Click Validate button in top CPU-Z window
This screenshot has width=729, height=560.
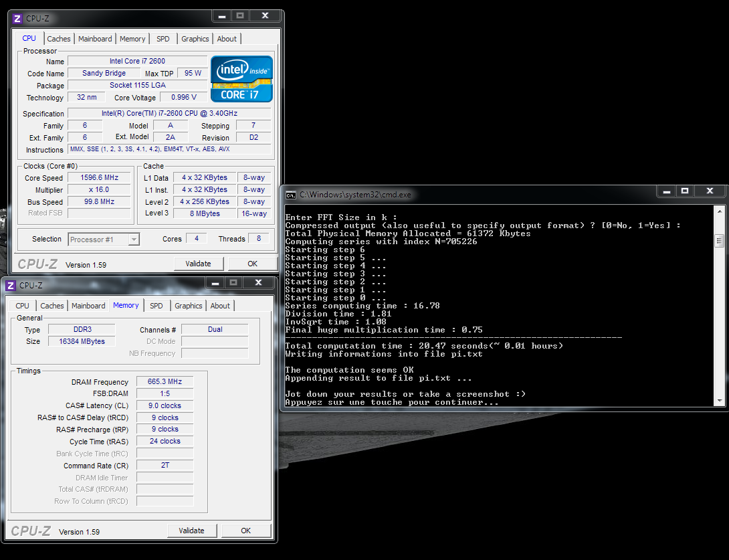click(x=199, y=264)
